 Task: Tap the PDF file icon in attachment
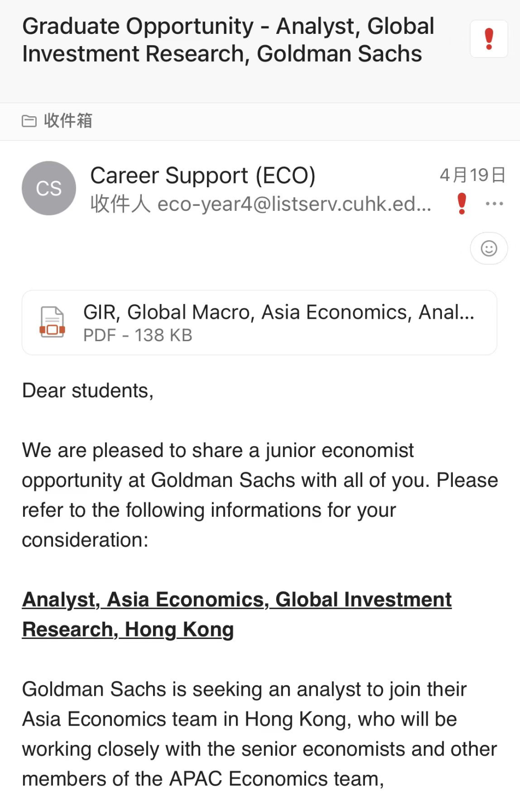click(52, 322)
